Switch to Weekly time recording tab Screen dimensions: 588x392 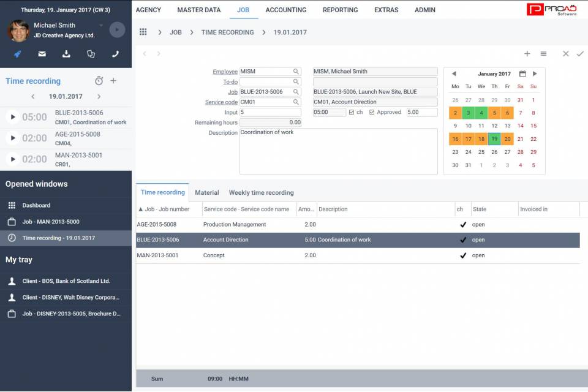click(261, 192)
